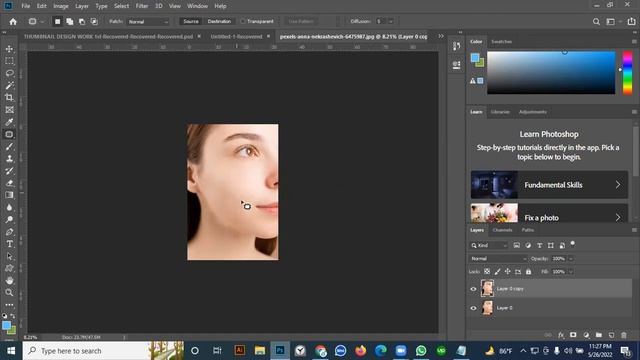
Task: Select the Crop tool
Action: (9, 98)
